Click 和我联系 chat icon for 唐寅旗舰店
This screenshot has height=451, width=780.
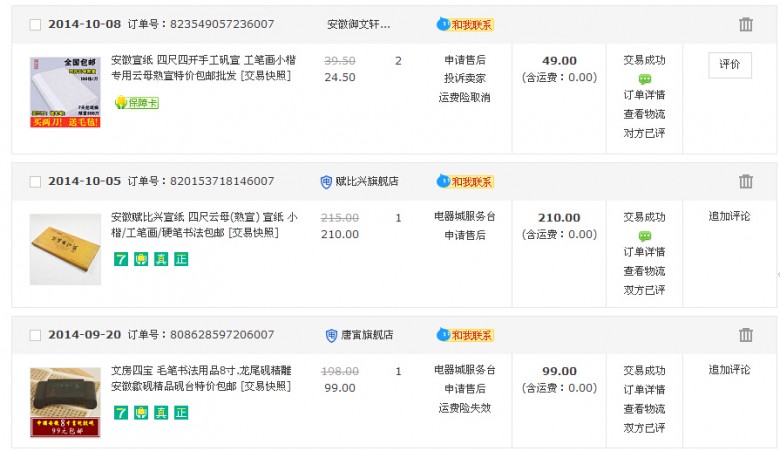tap(465, 335)
